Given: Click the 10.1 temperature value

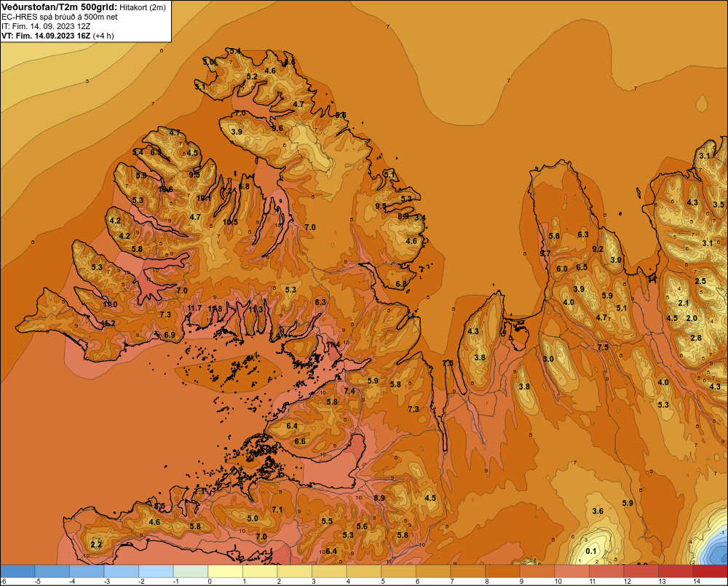Looking at the screenshot, I should point(203,198).
